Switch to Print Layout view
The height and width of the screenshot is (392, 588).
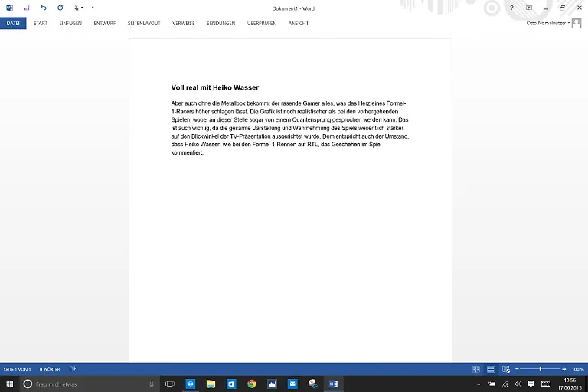[x=490, y=369]
